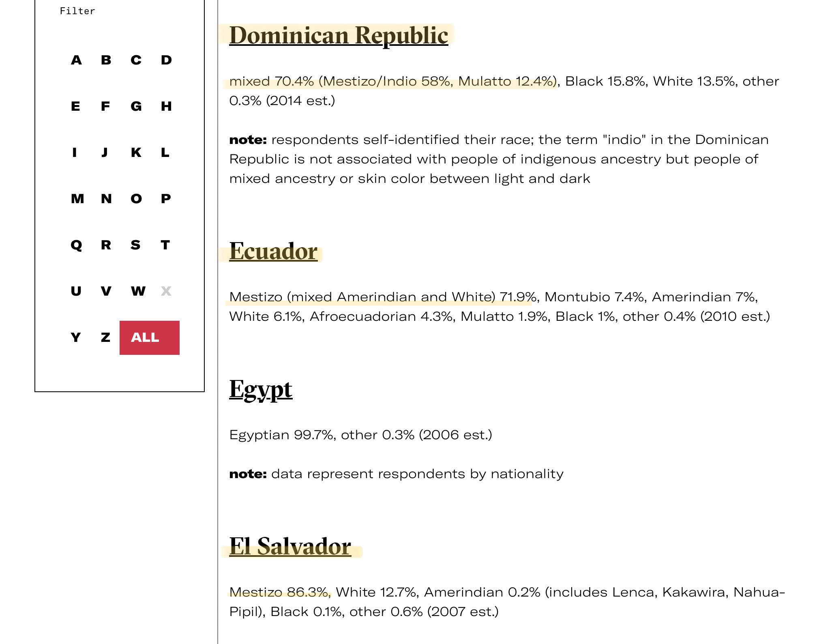The image size is (821, 644).
Task: Filter countries by letter M
Action: (77, 199)
